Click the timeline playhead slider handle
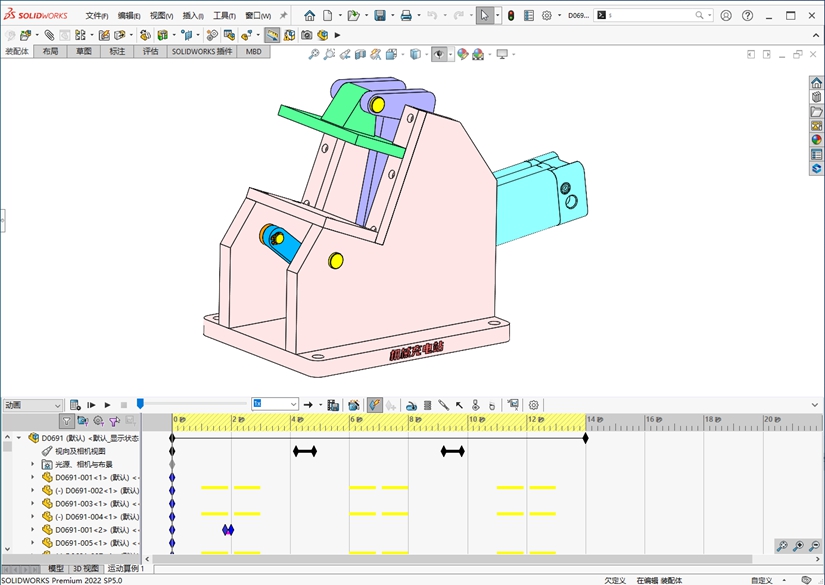825x585 pixels. 140,404
